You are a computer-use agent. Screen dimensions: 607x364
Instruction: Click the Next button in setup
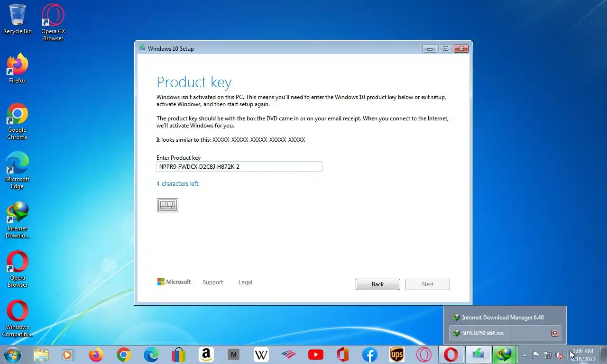pos(428,284)
